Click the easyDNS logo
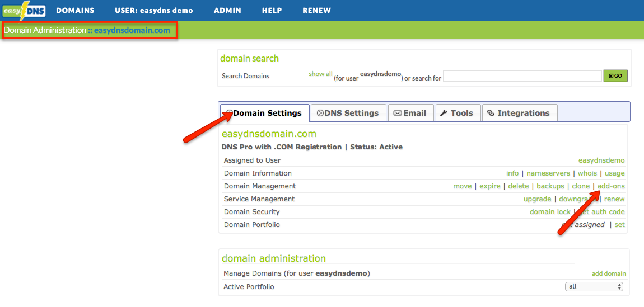The height and width of the screenshot is (307, 644). tap(24, 11)
